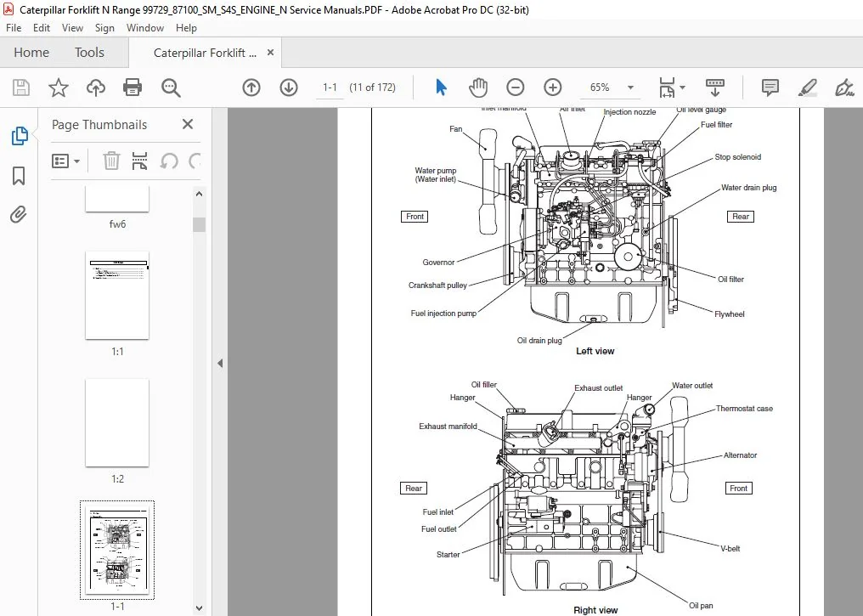Choose the Selection arrow tool
Viewport: 863px width, 616px height.
tap(441, 88)
